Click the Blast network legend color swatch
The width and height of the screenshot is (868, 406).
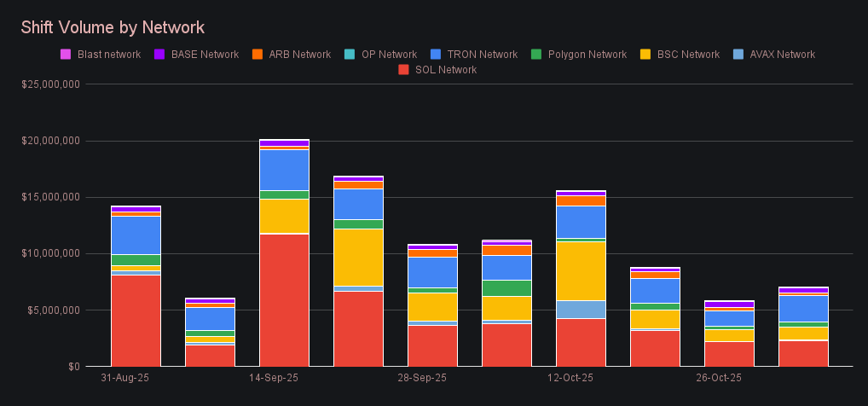click(x=65, y=55)
